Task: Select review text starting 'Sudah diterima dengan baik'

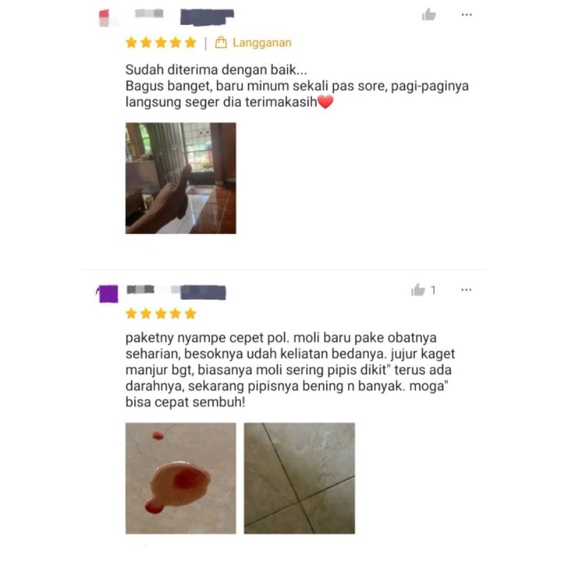Action: coord(297,86)
